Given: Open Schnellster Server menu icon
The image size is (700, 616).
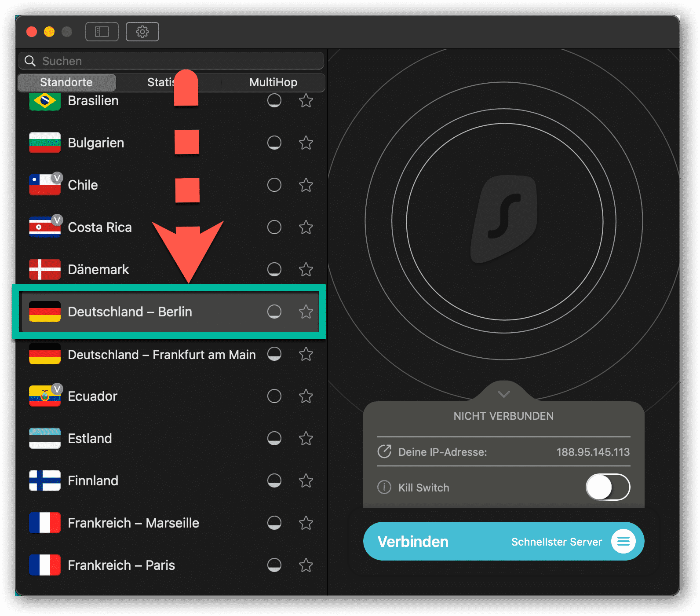Looking at the screenshot, I should 623,542.
